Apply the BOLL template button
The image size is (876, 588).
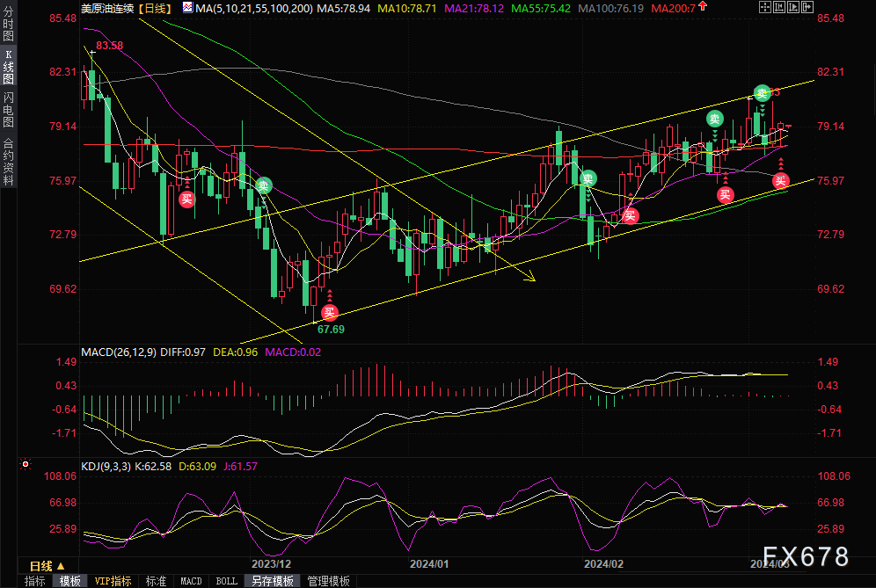pyautogui.click(x=226, y=581)
